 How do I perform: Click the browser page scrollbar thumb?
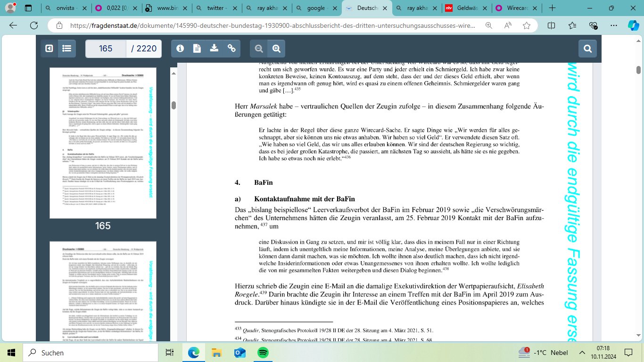pyautogui.click(x=639, y=70)
